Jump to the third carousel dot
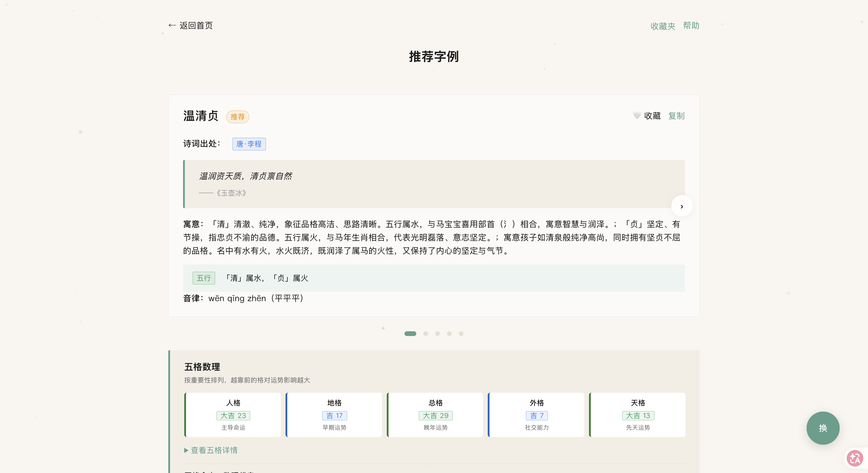This screenshot has height=473, width=868. (437, 334)
